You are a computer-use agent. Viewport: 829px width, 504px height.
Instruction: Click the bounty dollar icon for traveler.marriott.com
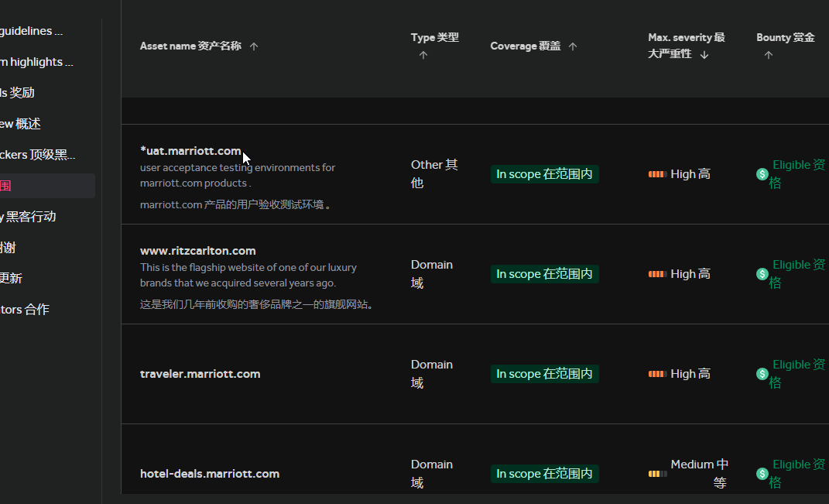[x=762, y=374]
